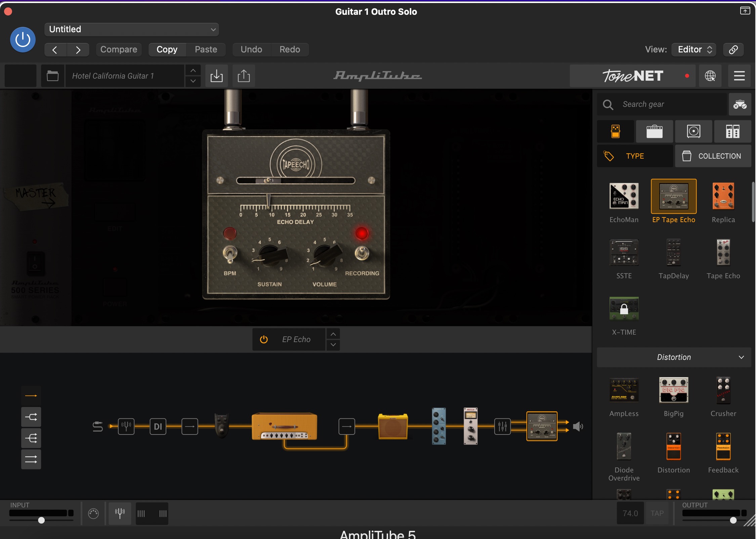Image resolution: width=756 pixels, height=539 pixels.
Task: Open the ToneNET panel
Action: click(632, 76)
